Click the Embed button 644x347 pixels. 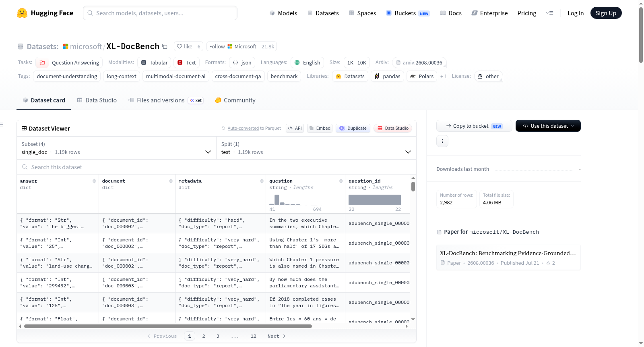click(320, 128)
